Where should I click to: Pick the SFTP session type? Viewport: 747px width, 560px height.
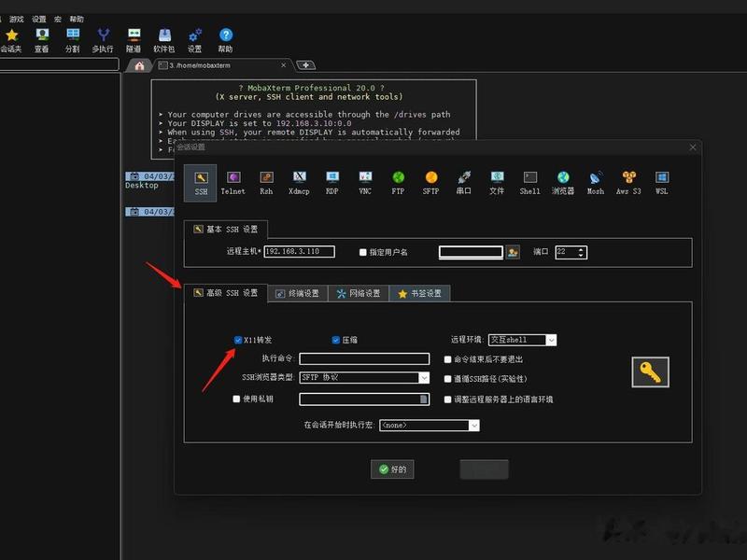[x=431, y=183]
